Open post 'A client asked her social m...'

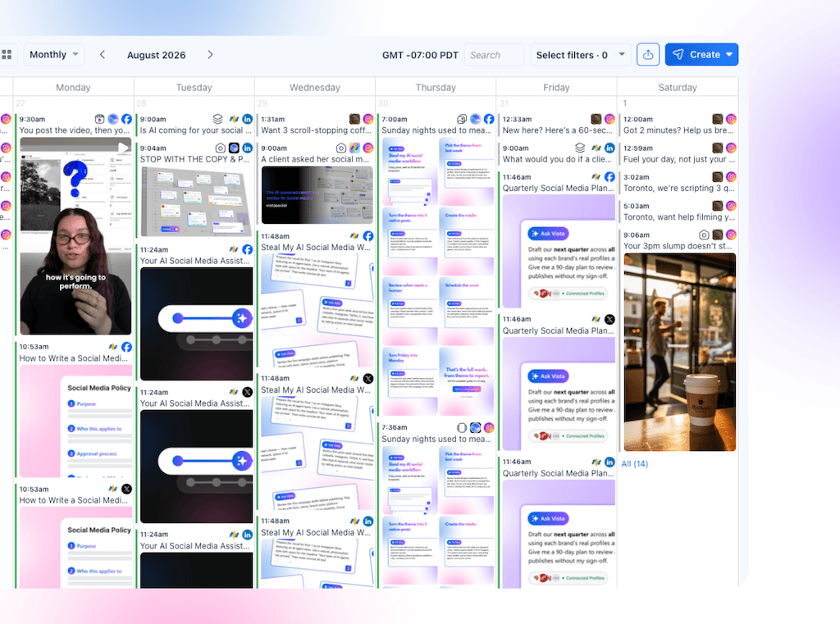click(315, 159)
